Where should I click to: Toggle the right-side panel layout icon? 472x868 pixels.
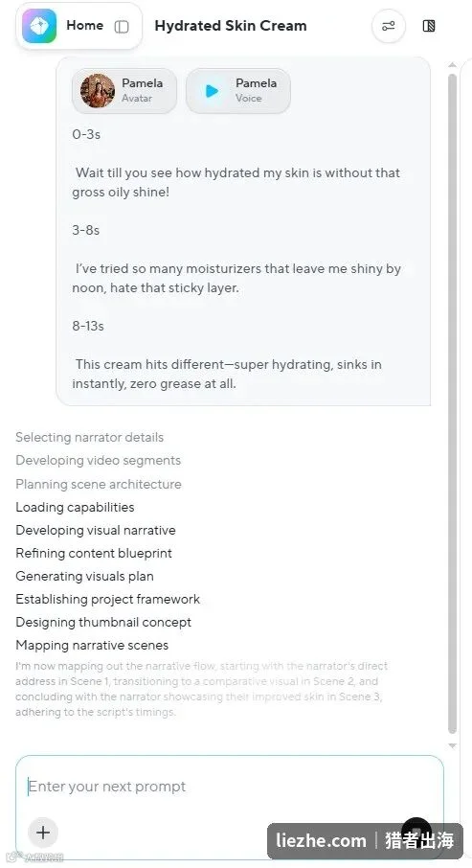click(429, 26)
